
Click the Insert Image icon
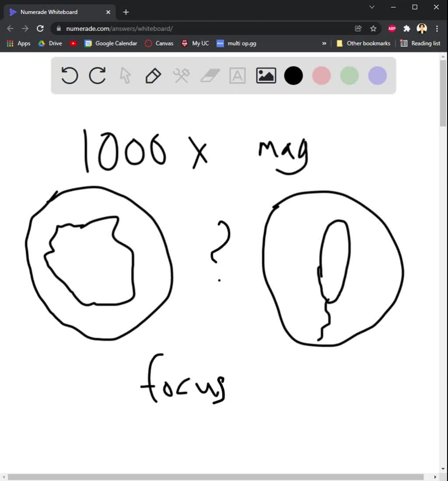pos(266,75)
